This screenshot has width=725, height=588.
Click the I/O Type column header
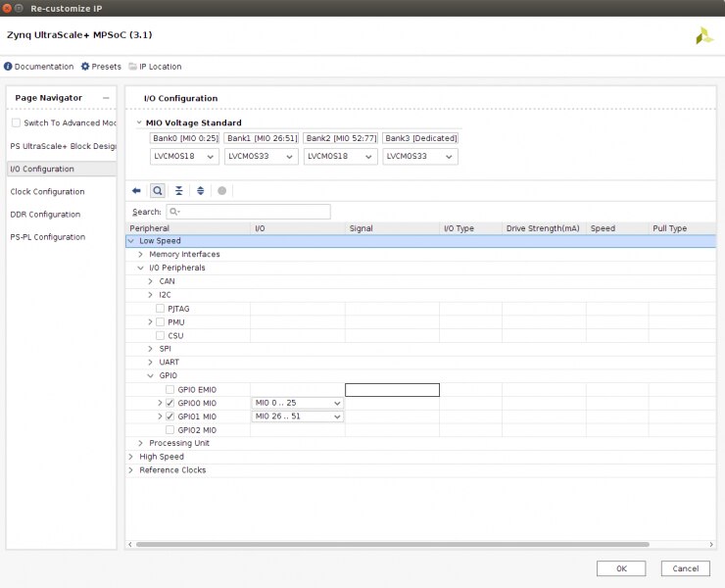coord(470,228)
